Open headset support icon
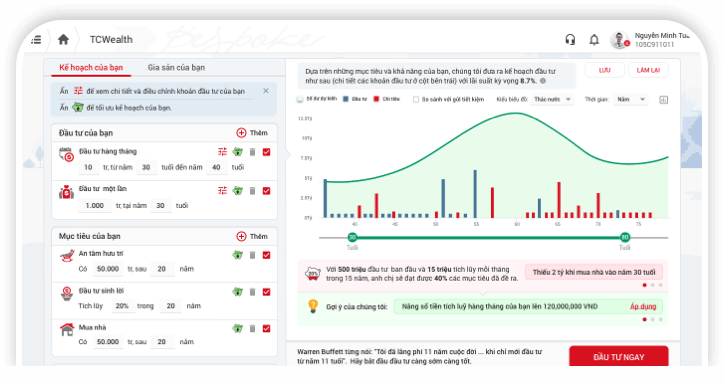 tap(570, 40)
